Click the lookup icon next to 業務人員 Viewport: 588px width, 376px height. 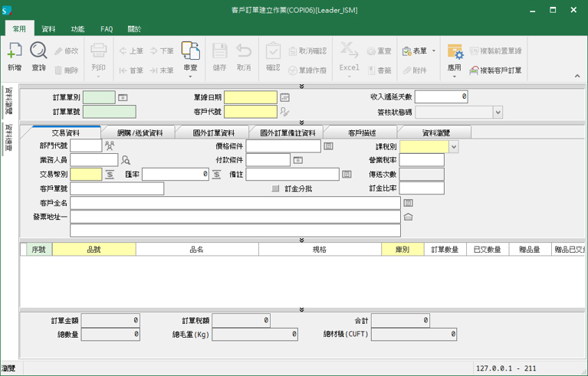pyautogui.click(x=126, y=160)
